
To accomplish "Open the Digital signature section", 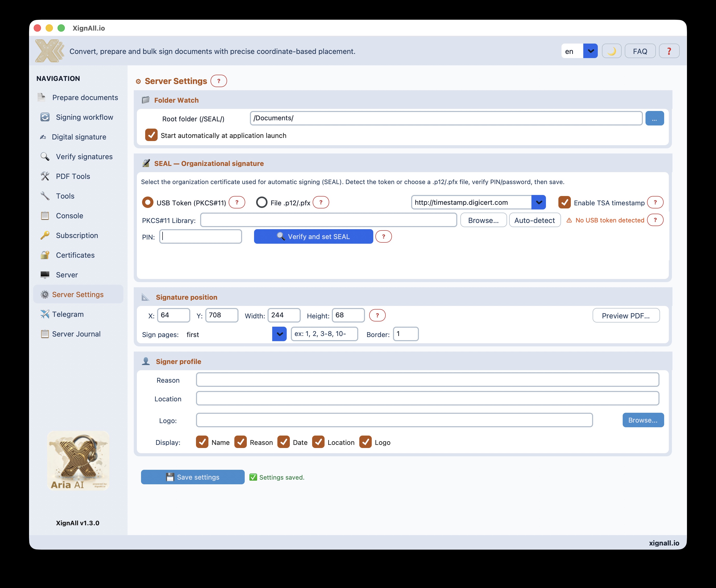I will [78, 137].
